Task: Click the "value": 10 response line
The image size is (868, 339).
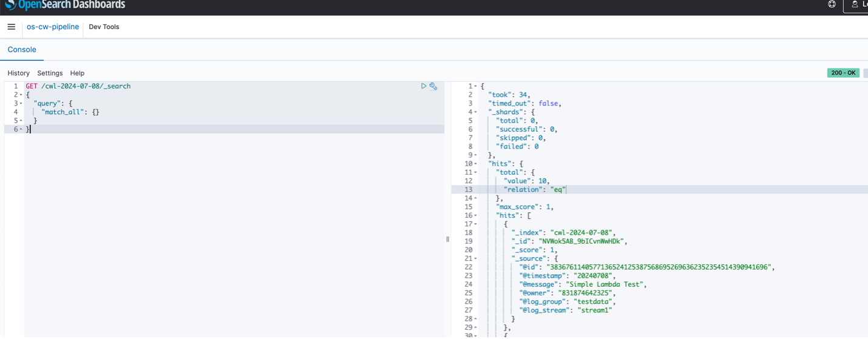Action: (x=527, y=181)
